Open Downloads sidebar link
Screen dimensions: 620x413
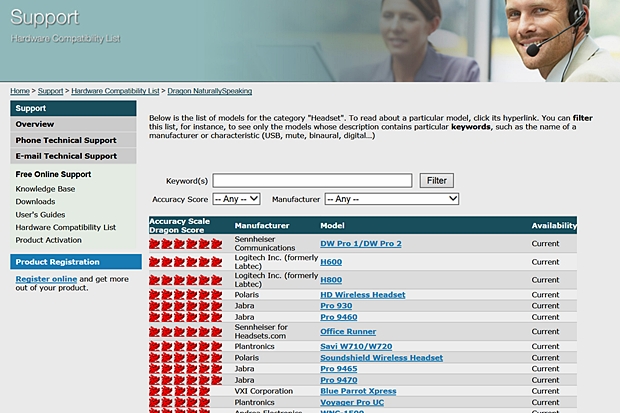[x=35, y=202]
